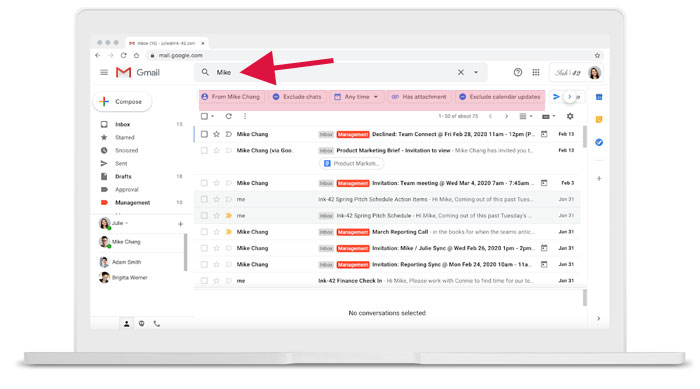Image resolution: width=700 pixels, height=389 pixels.
Task: Apply From Mike Chang filter chip
Action: click(x=231, y=97)
